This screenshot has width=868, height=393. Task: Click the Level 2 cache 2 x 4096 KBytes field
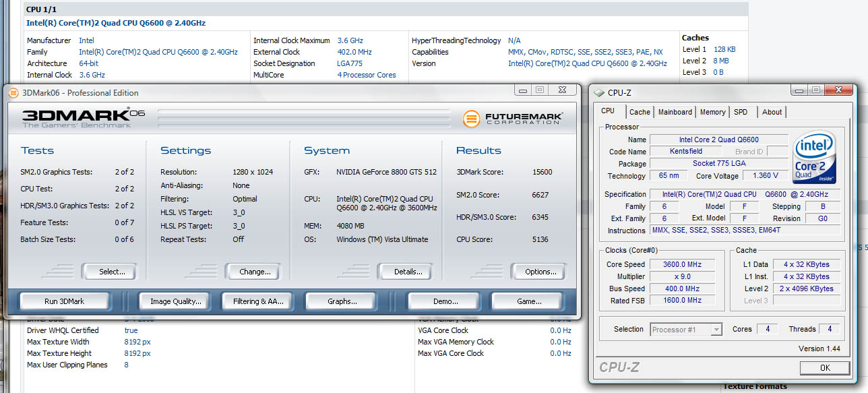pyautogui.click(x=807, y=289)
